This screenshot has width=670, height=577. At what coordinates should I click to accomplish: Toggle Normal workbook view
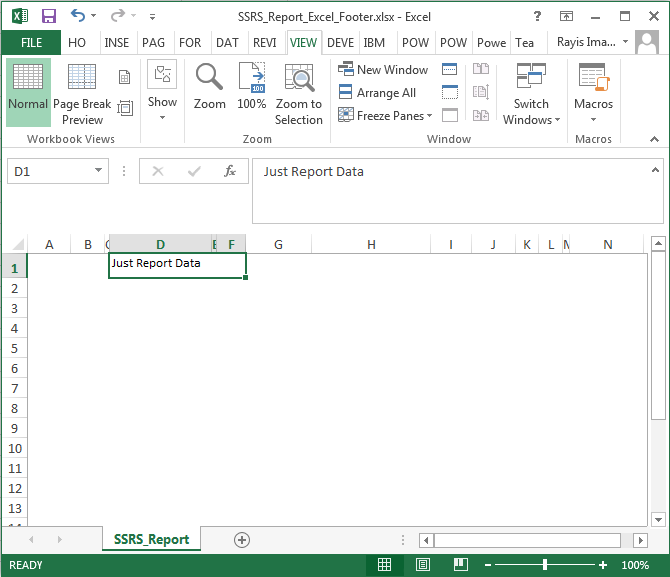pyautogui.click(x=28, y=92)
